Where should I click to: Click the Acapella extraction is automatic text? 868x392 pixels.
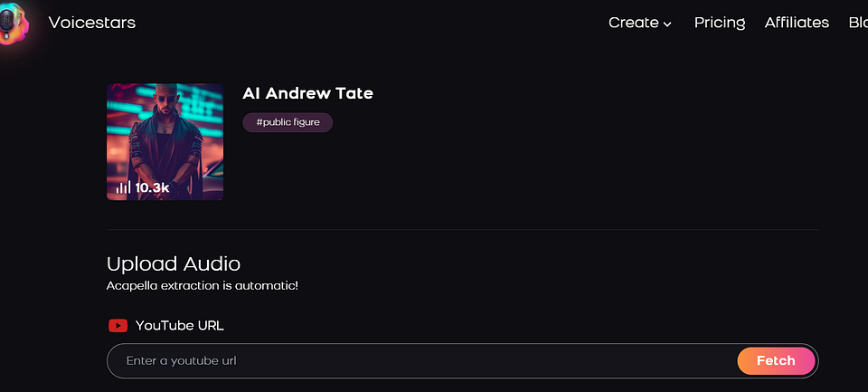click(202, 287)
